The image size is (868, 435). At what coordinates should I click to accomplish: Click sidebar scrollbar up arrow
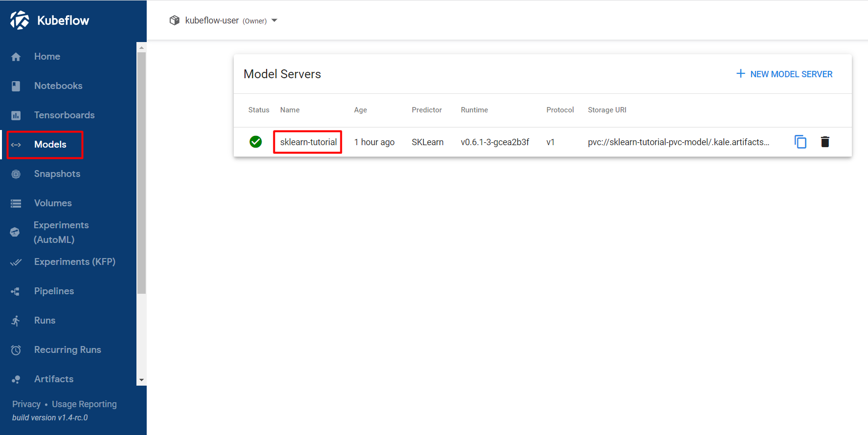[141, 47]
